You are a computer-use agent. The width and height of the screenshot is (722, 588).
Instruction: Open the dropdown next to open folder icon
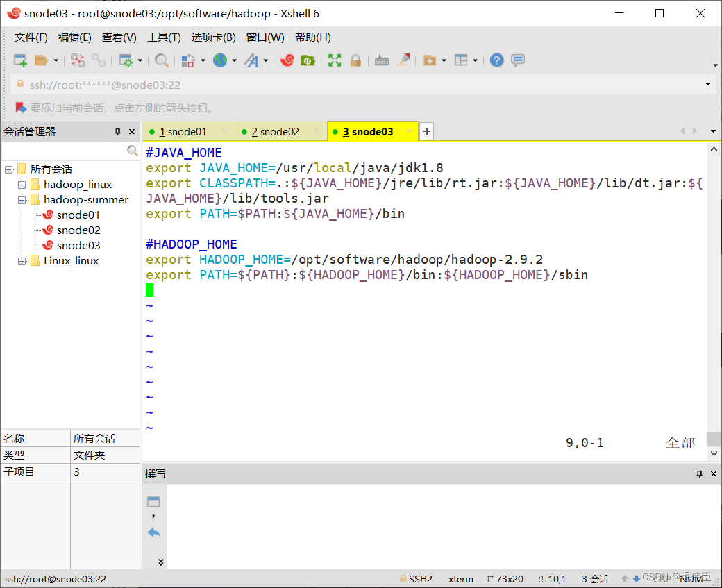[x=56, y=60]
